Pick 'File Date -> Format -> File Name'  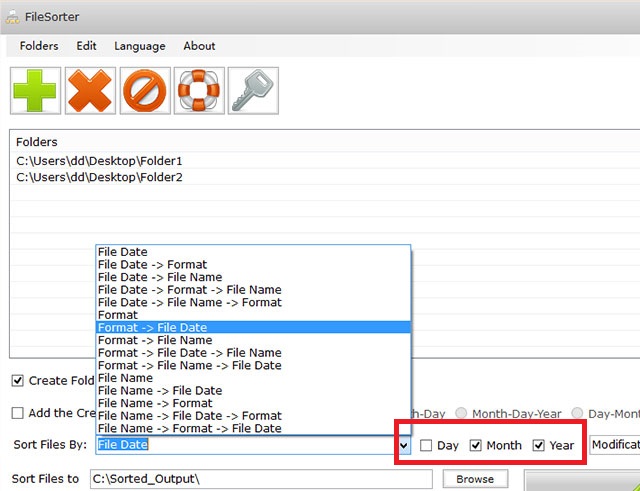pos(253,290)
